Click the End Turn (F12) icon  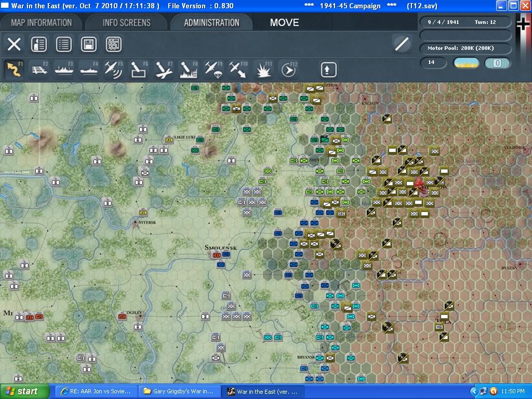tap(288, 70)
